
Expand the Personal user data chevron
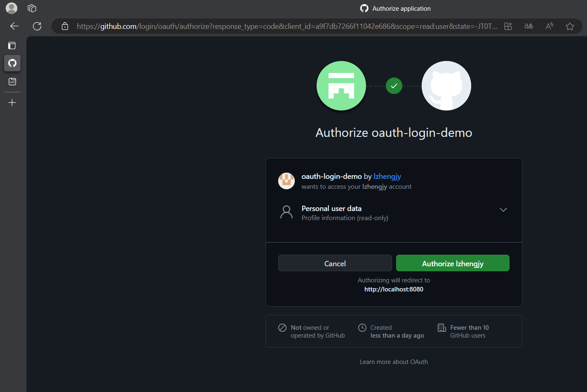point(503,210)
